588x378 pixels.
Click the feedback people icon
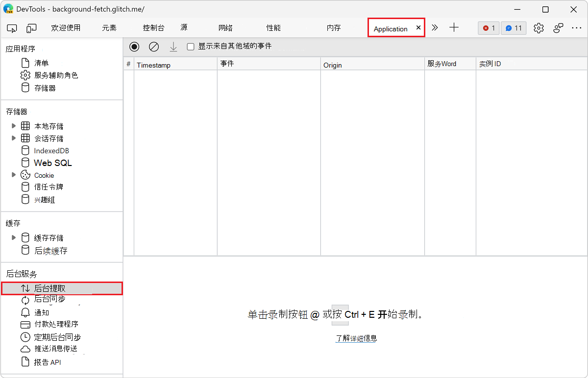click(558, 28)
